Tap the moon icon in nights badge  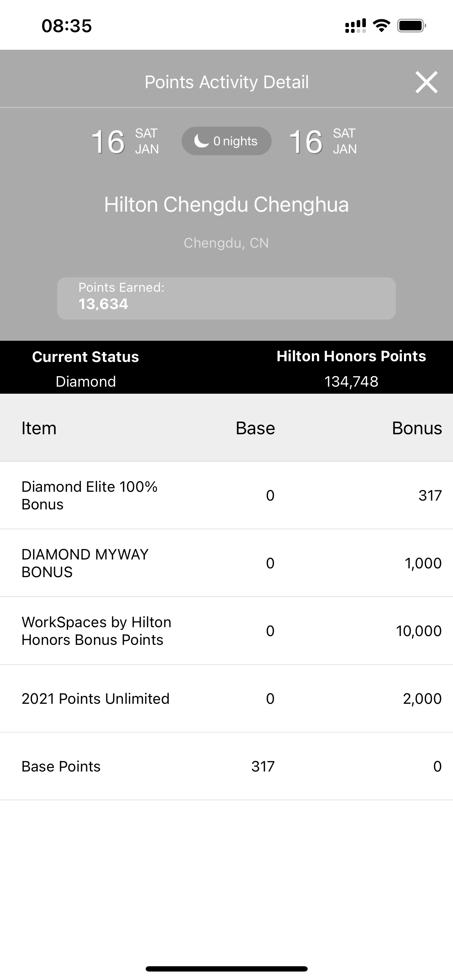pyautogui.click(x=201, y=141)
